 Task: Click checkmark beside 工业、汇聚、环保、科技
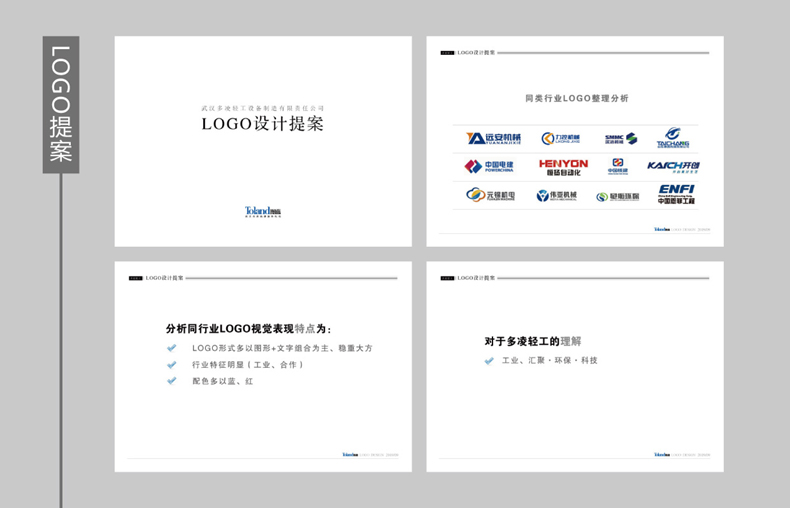coord(489,360)
